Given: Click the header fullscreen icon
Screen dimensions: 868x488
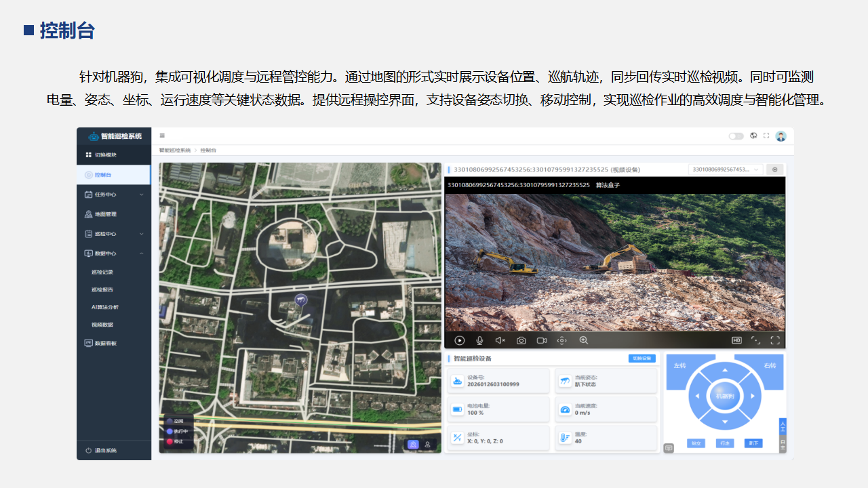Looking at the screenshot, I should click(x=766, y=136).
